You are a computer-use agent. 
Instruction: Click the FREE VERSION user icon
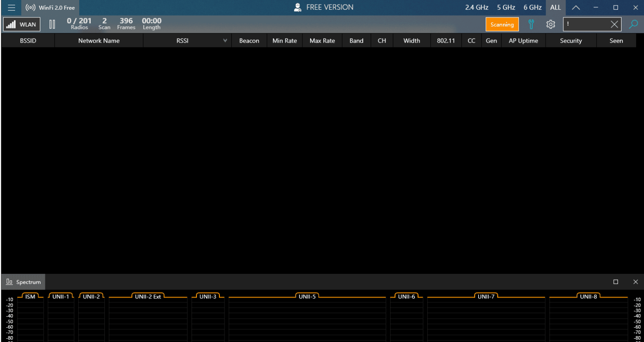click(298, 7)
